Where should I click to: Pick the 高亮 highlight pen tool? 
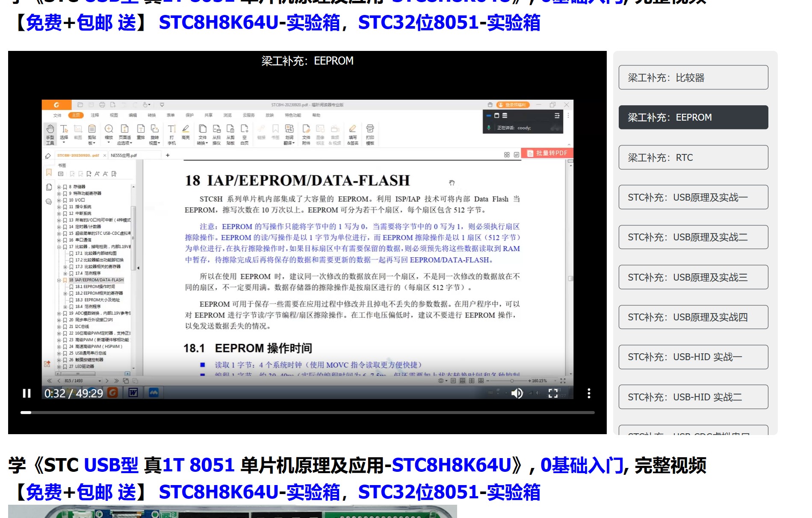pyautogui.click(x=186, y=132)
